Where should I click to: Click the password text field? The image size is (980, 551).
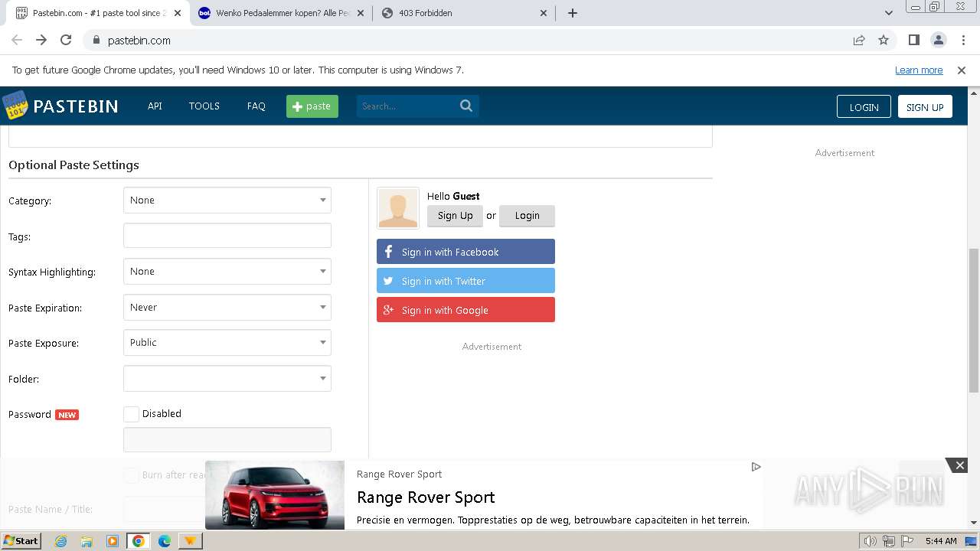pyautogui.click(x=227, y=440)
